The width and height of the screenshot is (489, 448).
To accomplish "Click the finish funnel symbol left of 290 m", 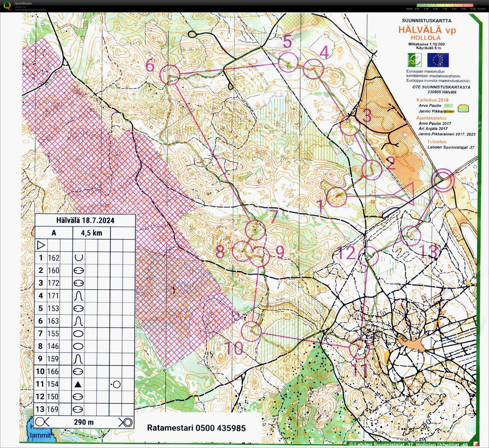I will point(42,422).
